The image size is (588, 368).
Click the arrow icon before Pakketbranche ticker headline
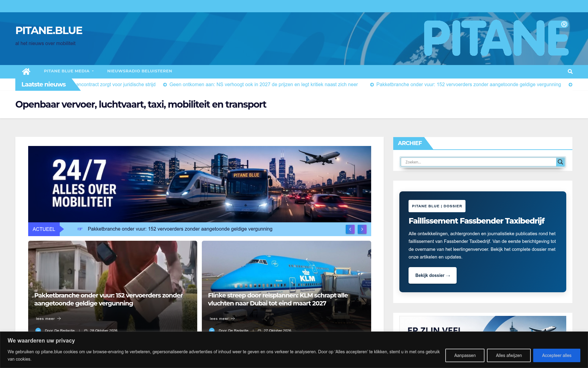pyautogui.click(x=372, y=85)
